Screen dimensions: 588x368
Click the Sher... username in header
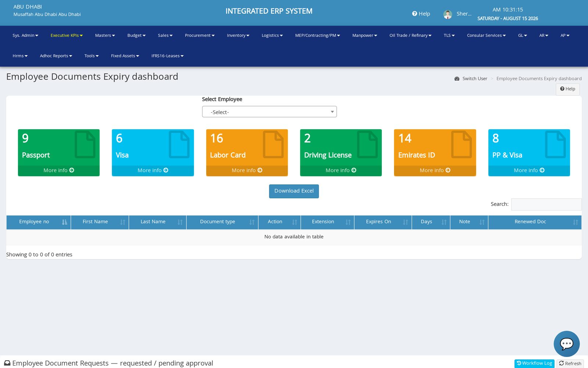click(464, 14)
